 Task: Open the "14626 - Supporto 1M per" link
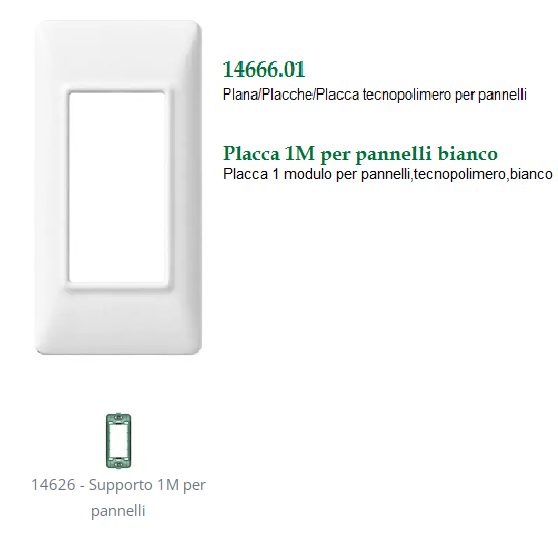tap(119, 485)
